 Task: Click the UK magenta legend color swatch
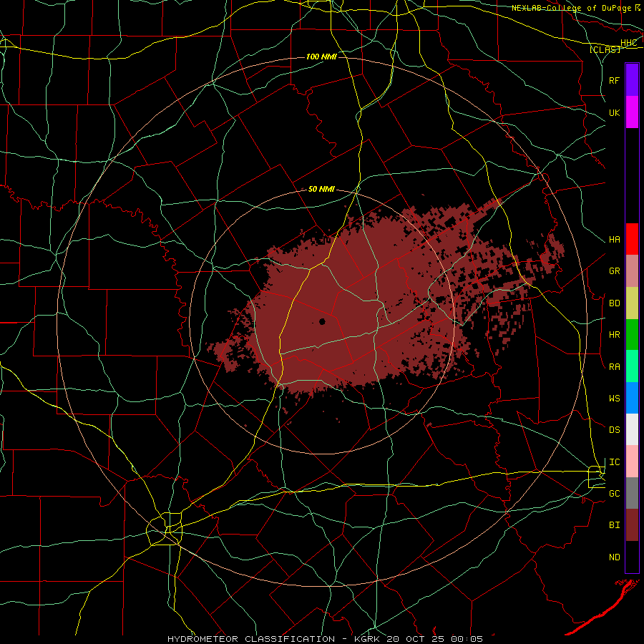coord(632,112)
